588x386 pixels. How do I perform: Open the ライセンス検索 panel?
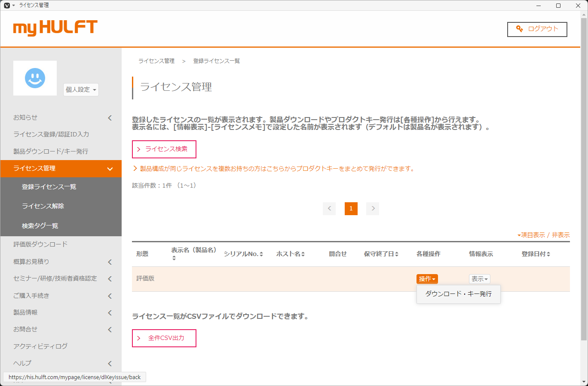164,149
